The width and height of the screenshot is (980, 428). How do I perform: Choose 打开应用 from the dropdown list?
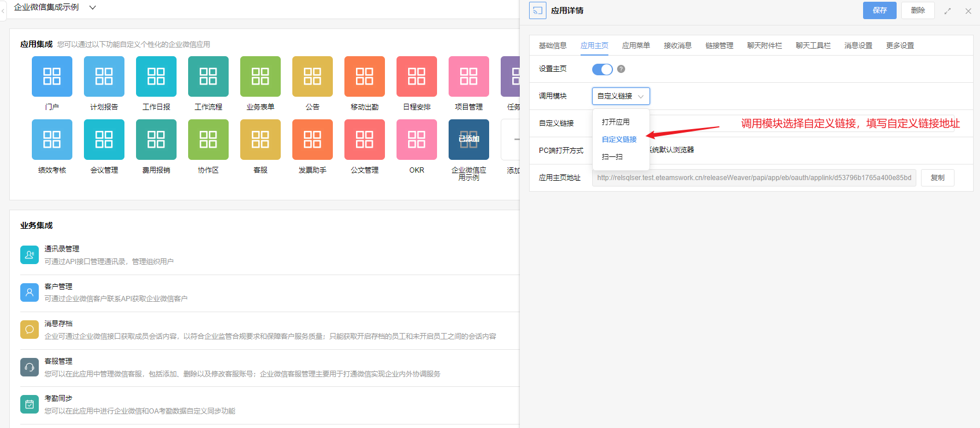click(x=621, y=122)
